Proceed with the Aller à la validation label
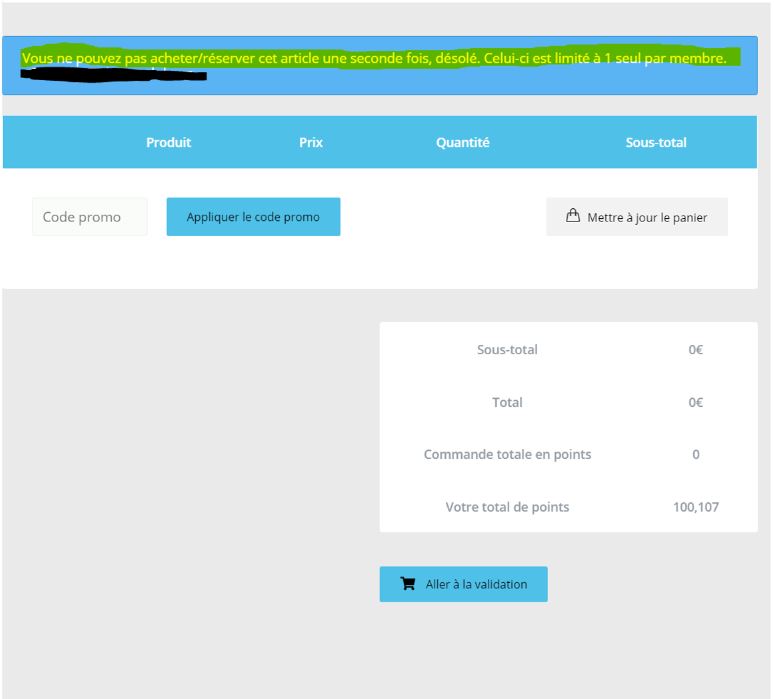This screenshot has width=774, height=699. point(476,584)
